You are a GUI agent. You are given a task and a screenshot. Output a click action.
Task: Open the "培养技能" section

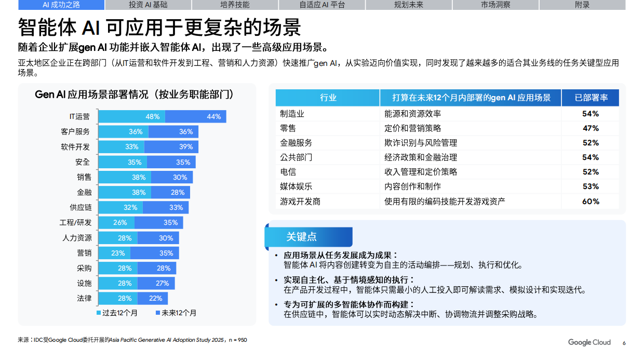coord(235,5)
